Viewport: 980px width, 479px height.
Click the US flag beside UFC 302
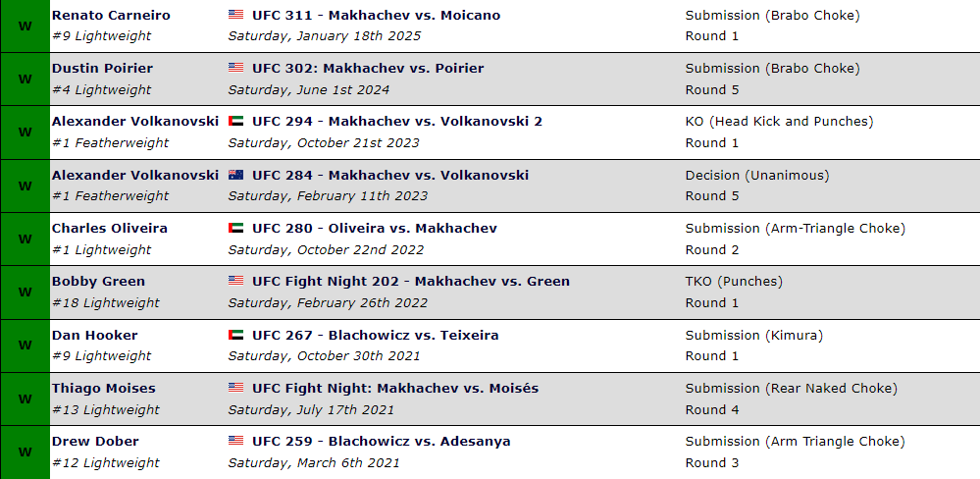(235, 68)
